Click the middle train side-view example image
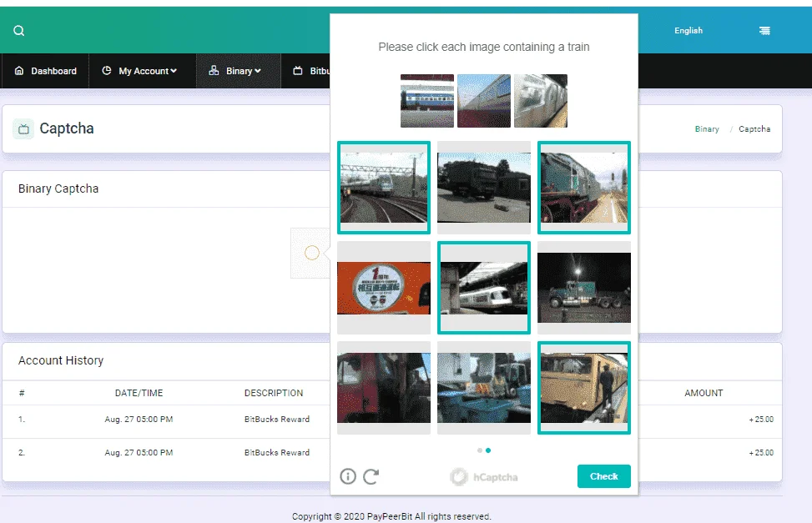This screenshot has height=523, width=812. 484,101
